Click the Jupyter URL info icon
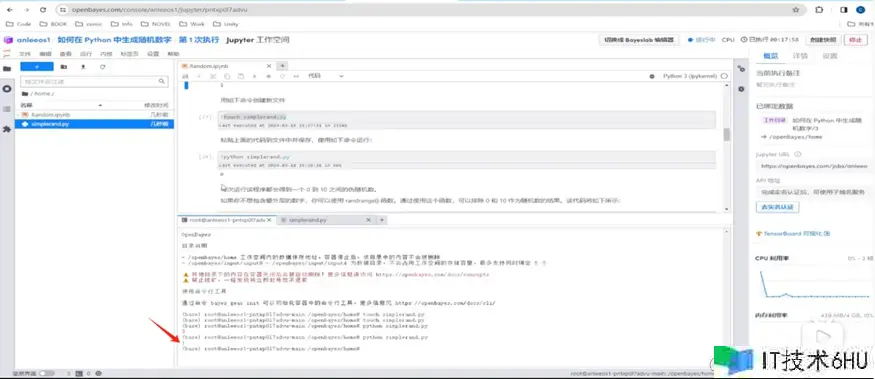The height and width of the screenshot is (379, 875). tap(797, 155)
